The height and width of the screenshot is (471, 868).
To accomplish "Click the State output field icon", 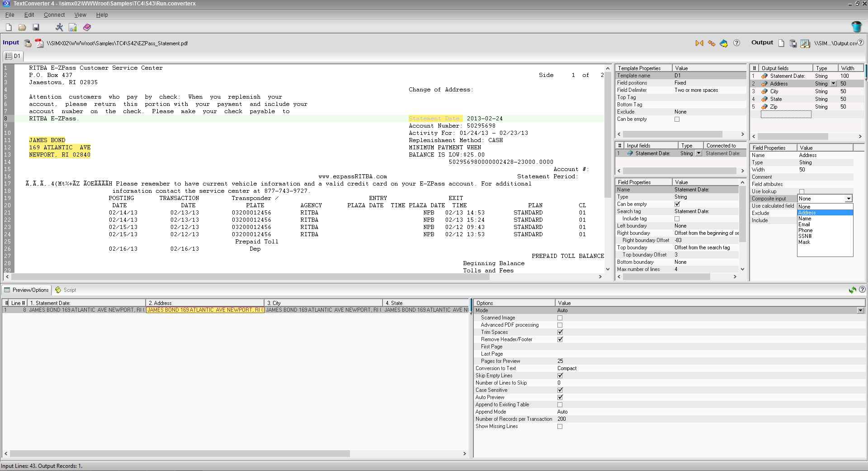I will click(764, 99).
